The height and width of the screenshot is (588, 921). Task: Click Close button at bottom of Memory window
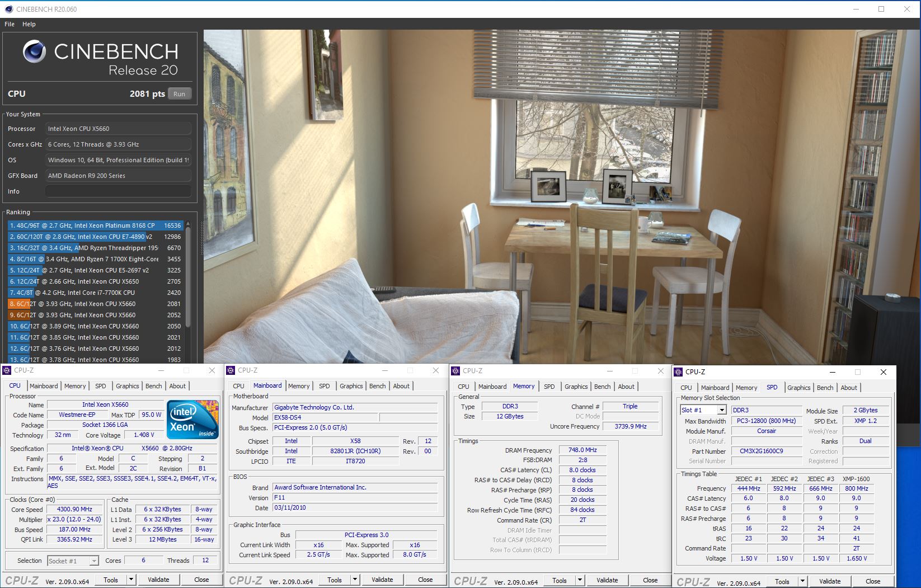[x=650, y=580]
